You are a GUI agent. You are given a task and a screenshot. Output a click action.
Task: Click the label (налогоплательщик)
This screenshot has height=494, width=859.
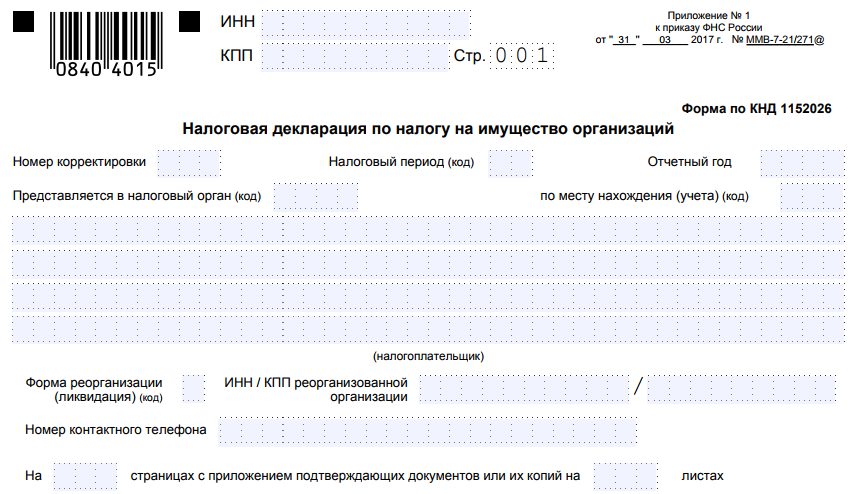tap(428, 357)
